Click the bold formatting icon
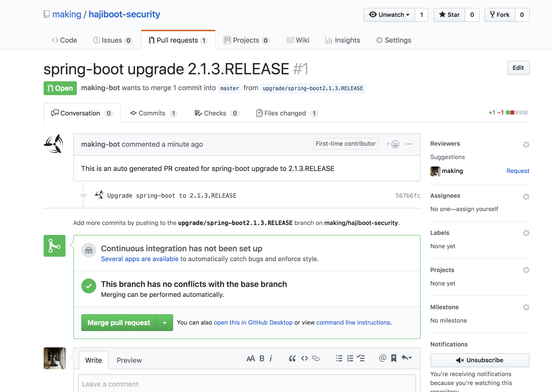 pos(262,358)
